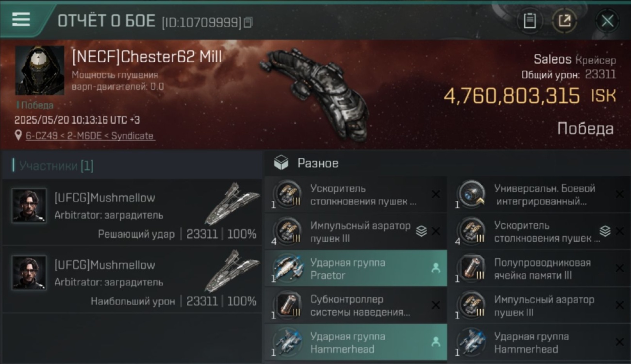Click the Saleos cruiser ship image

click(313, 92)
